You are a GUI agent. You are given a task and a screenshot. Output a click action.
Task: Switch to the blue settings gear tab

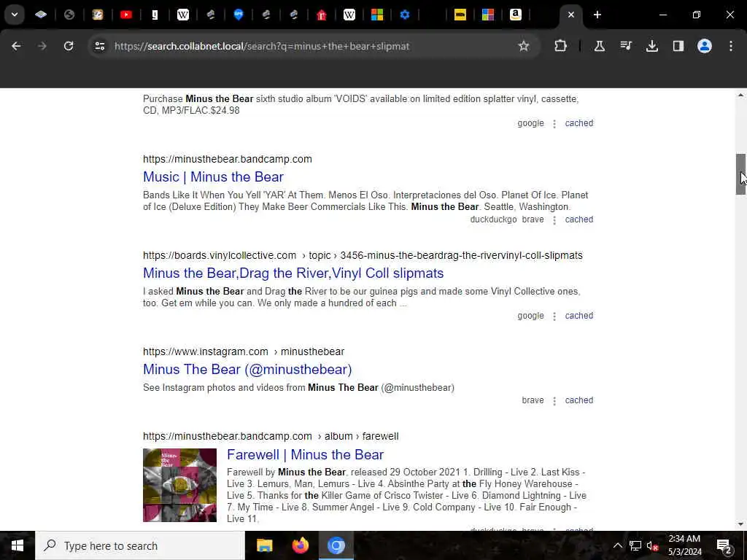[x=404, y=15]
